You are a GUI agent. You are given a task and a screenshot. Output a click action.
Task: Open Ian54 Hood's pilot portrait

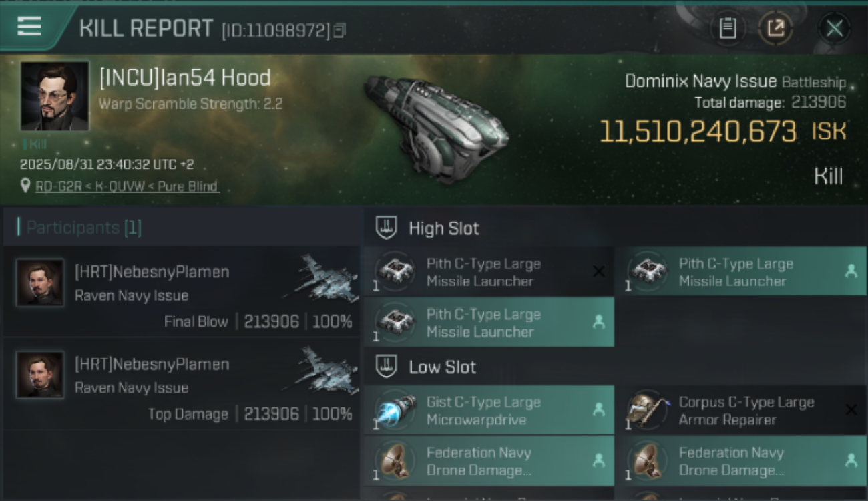pos(55,96)
